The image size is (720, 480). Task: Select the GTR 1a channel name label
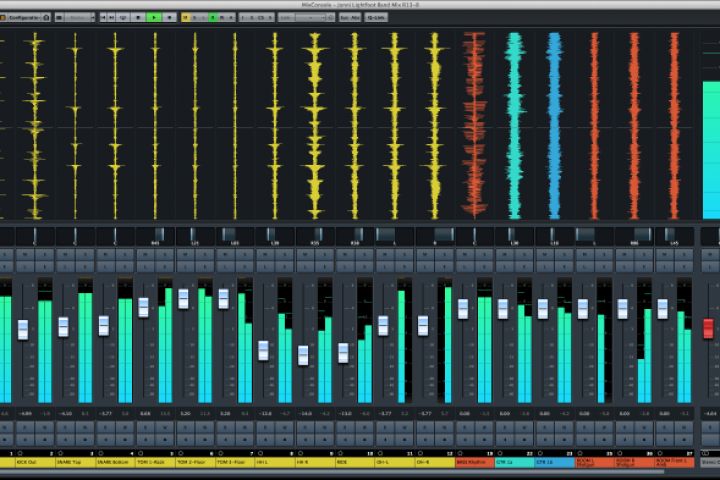click(515, 463)
